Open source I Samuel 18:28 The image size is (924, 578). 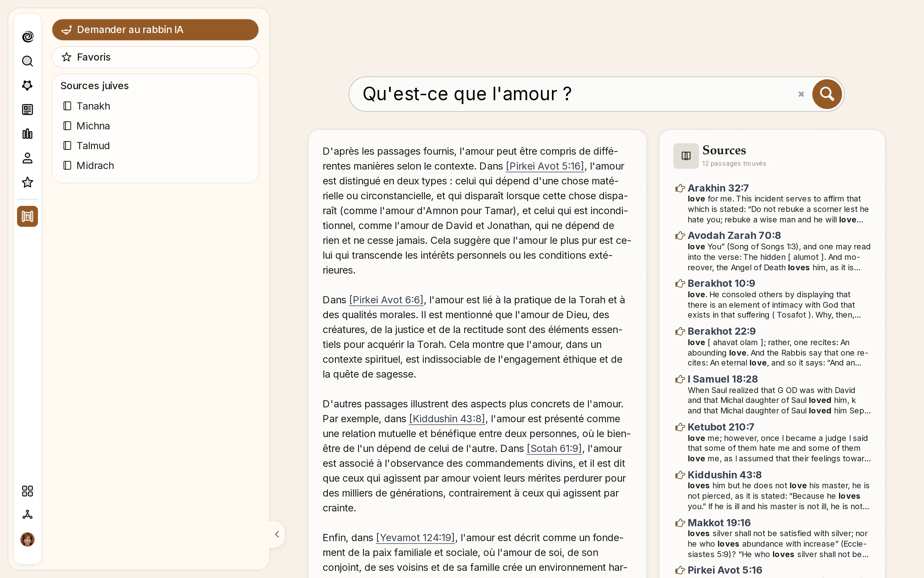tap(723, 379)
